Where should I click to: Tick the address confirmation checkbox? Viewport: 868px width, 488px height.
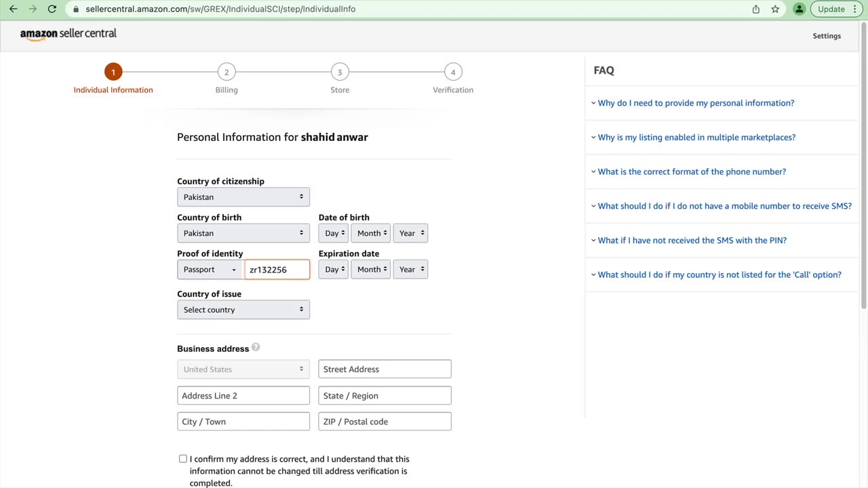[183, 459]
